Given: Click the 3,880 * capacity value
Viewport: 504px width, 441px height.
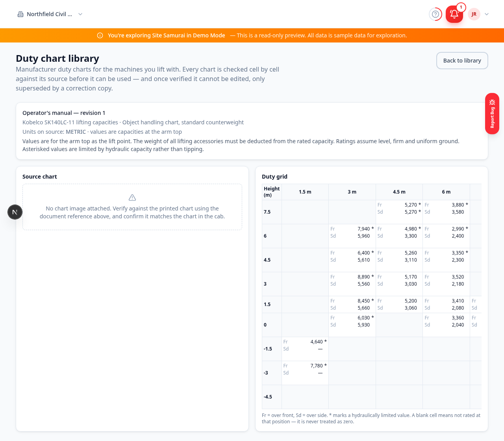Looking at the screenshot, I should click(460, 205).
